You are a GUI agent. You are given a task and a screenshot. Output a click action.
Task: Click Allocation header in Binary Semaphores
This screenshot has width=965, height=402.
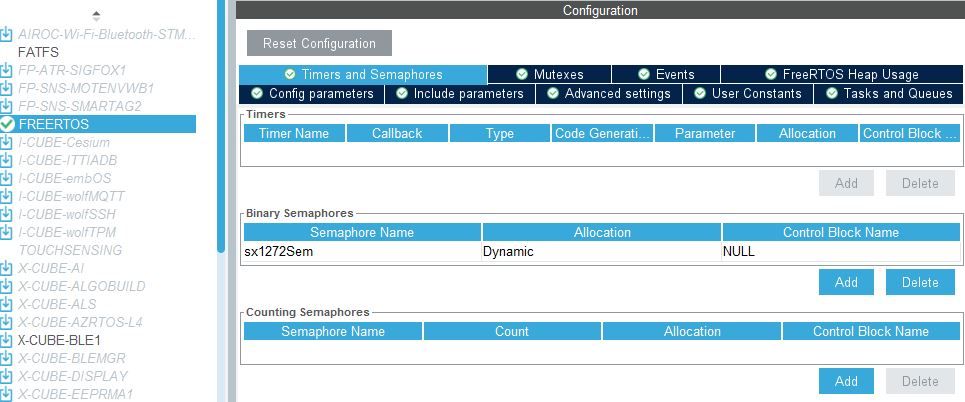pyautogui.click(x=602, y=233)
